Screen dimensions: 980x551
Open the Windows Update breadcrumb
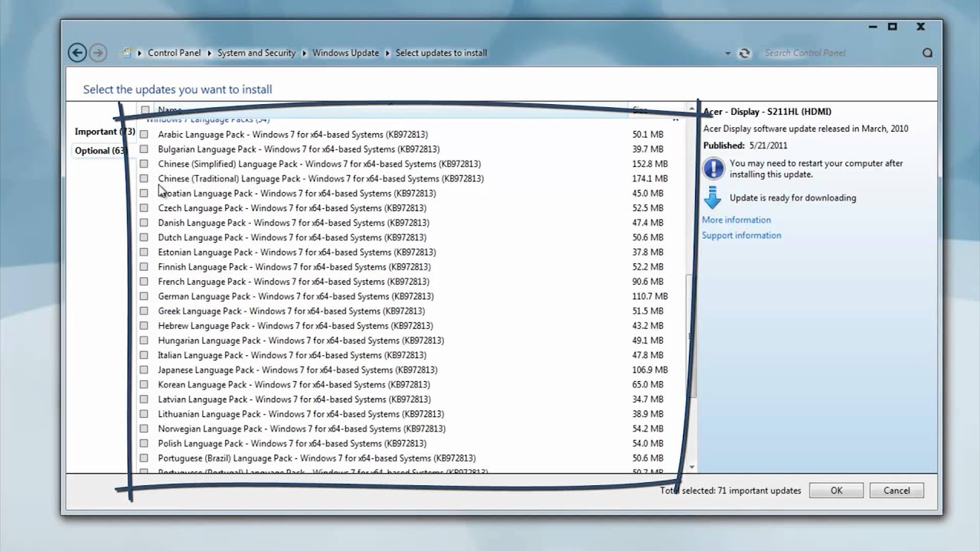click(x=345, y=53)
